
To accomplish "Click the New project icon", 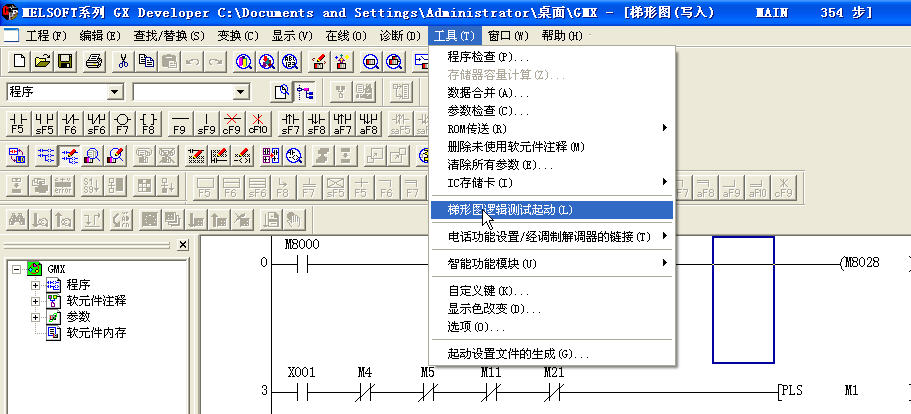I will pos(19,61).
